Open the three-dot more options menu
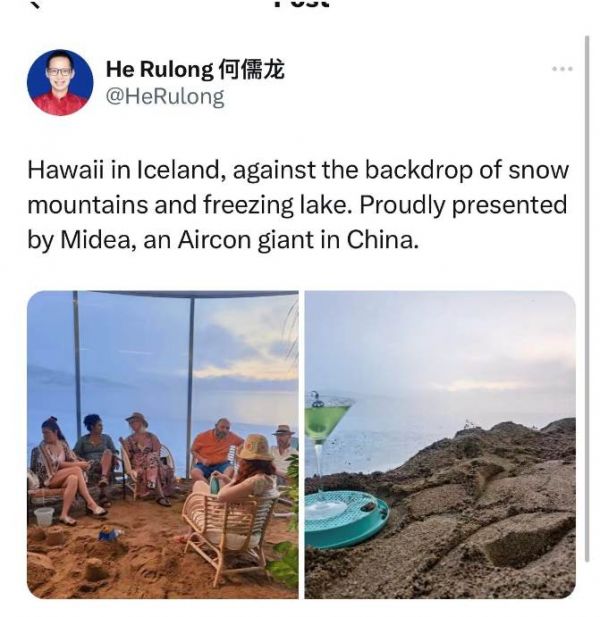The width and height of the screenshot is (600, 617). 562,69
